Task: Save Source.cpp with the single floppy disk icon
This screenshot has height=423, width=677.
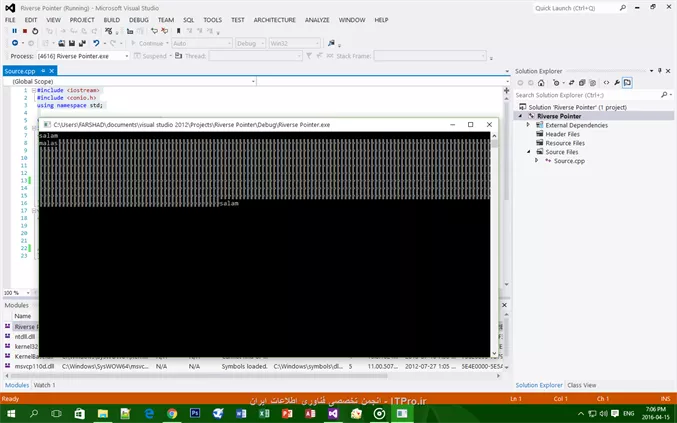Action: point(72,43)
